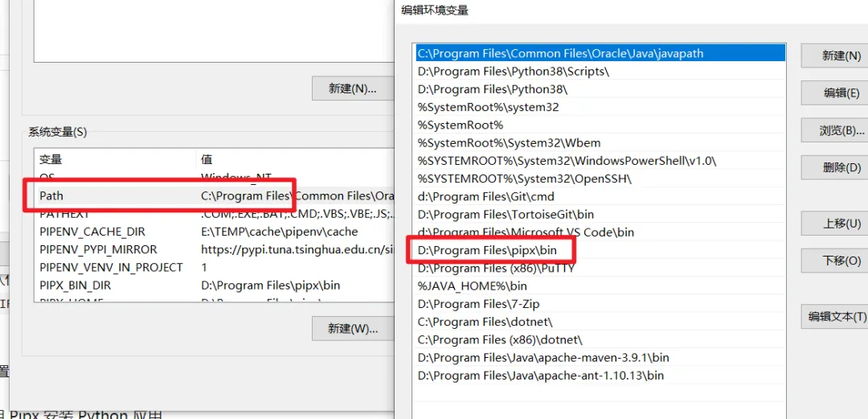Select the WindowsPowerShell\v1.0\ path entry
This screenshot has width=868, height=419.
tap(600, 161)
